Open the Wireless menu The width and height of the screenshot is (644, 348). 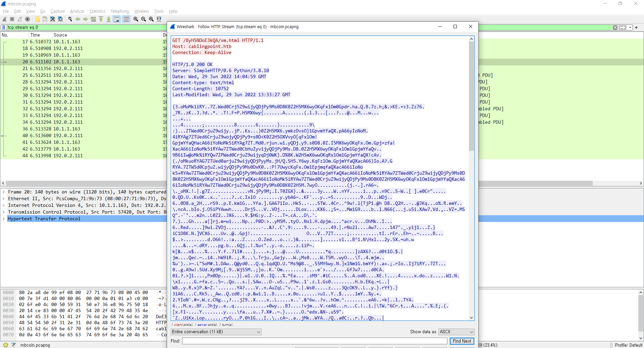point(142,11)
